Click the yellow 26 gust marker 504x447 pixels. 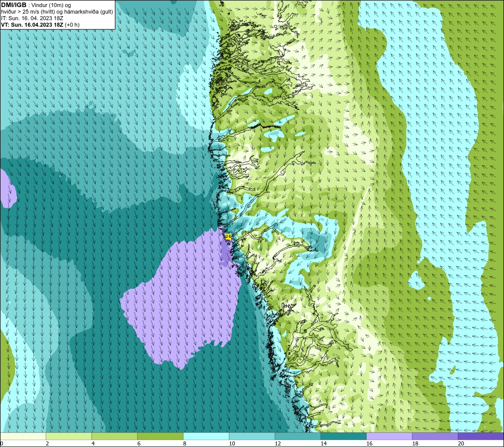point(228,236)
